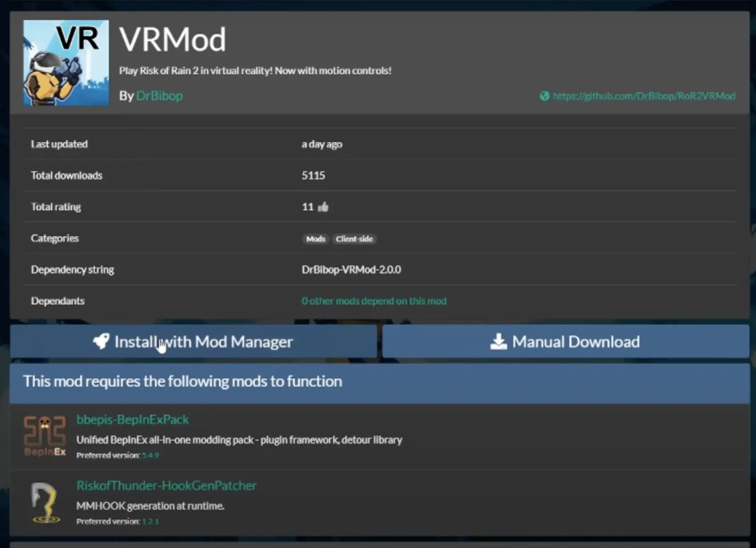Image resolution: width=756 pixels, height=548 pixels.
Task: Open the DrBibop author profile link
Action: point(159,96)
